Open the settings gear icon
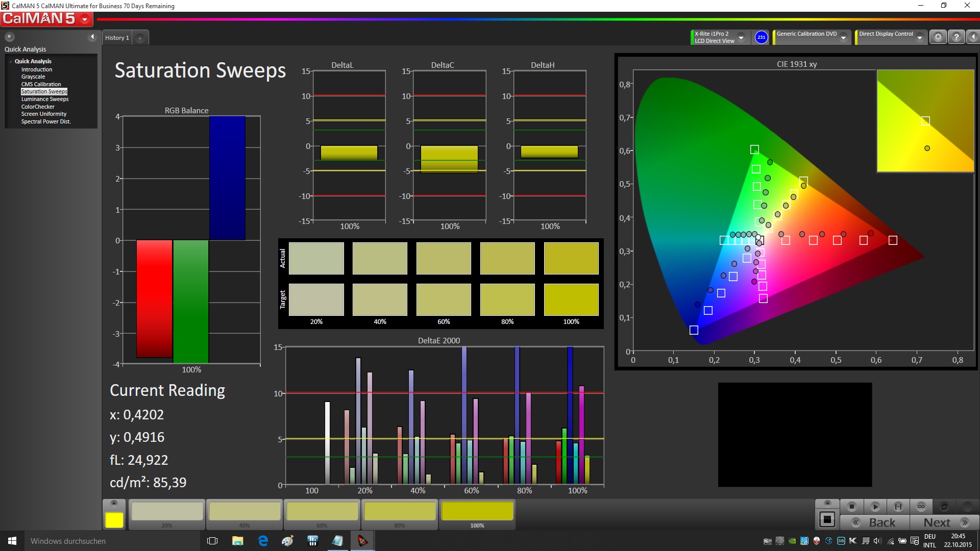 tap(938, 37)
